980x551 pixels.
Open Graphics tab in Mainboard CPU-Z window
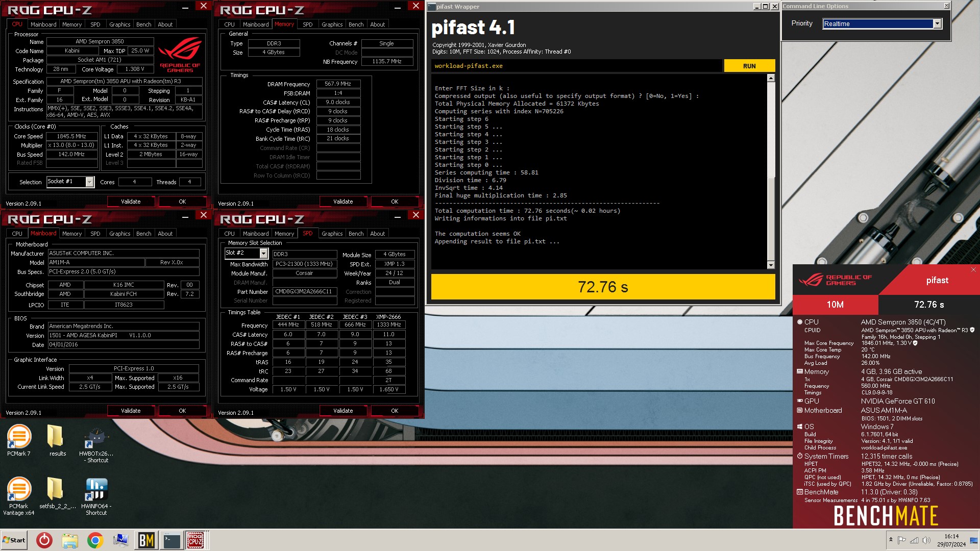[120, 234]
